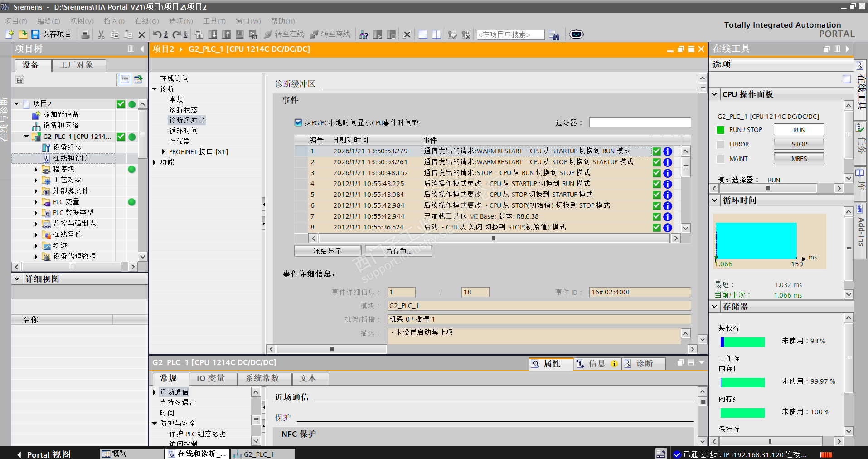Click the event list horizontal scrollbar
868x459 pixels.
(x=494, y=238)
